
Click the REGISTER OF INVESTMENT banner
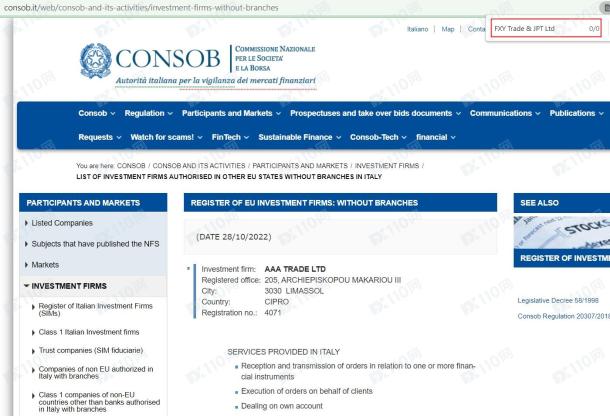pos(562,258)
